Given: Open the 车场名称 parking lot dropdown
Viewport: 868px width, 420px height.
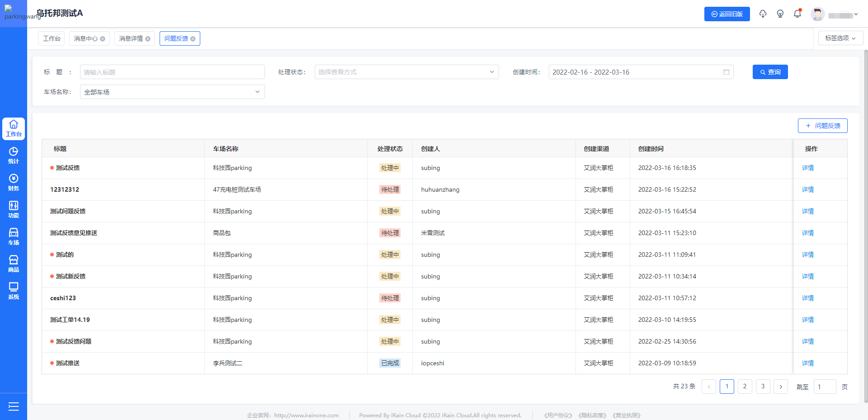Looking at the screenshot, I should pyautogui.click(x=172, y=92).
